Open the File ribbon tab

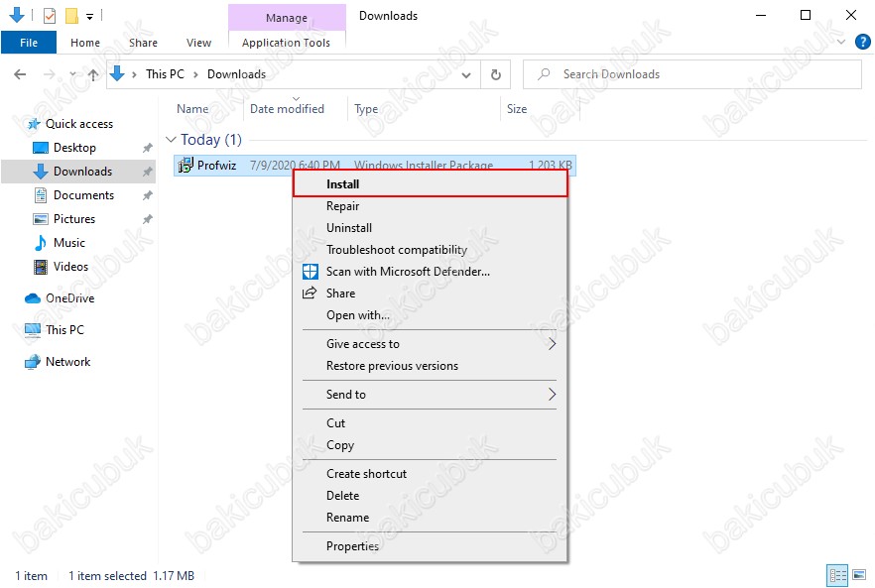tap(29, 43)
